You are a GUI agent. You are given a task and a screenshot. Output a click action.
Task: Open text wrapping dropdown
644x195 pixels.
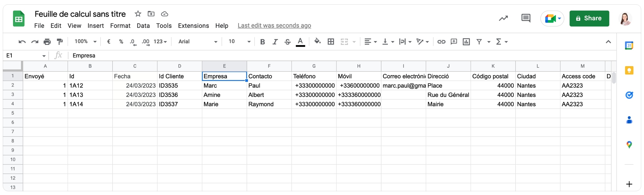point(405,42)
